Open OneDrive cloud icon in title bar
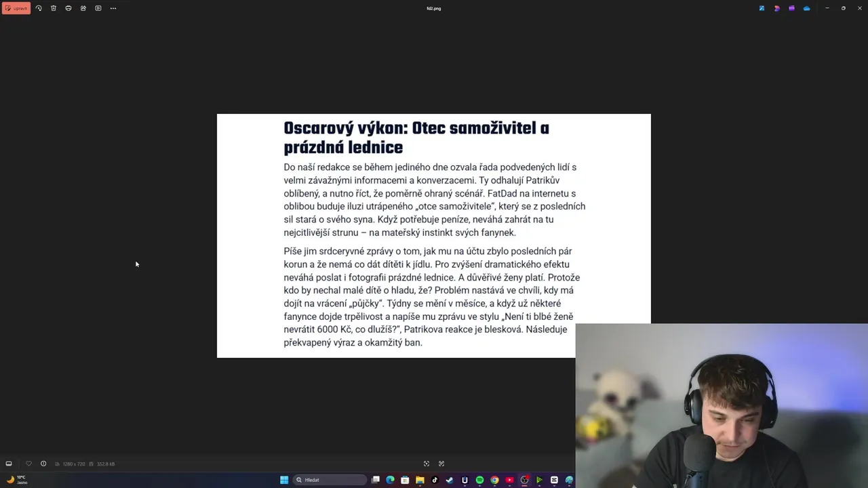The width and height of the screenshot is (868, 488). pyautogui.click(x=806, y=8)
